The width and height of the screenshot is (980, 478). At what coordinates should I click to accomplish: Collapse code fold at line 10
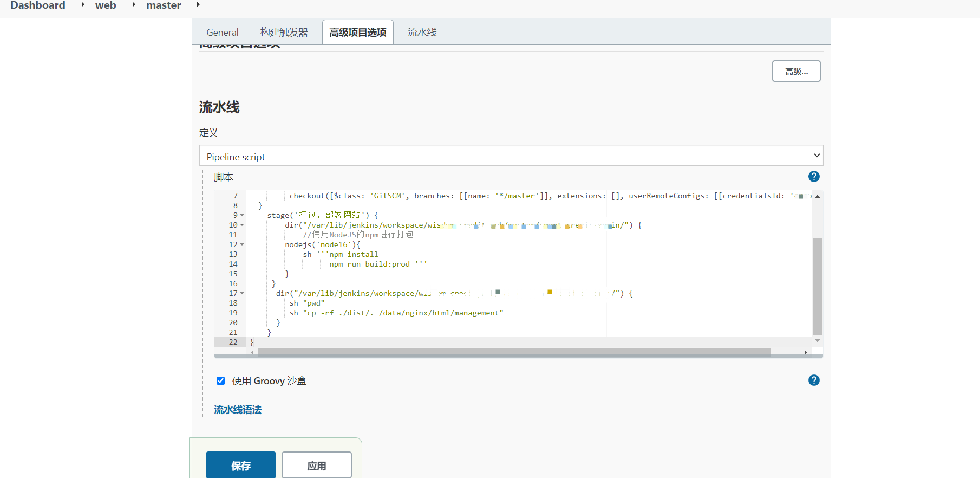[x=242, y=225]
